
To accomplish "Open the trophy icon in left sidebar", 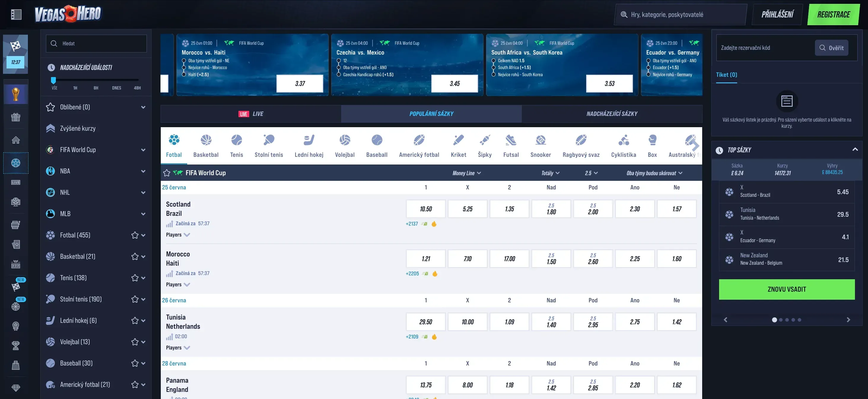I will pos(16,94).
